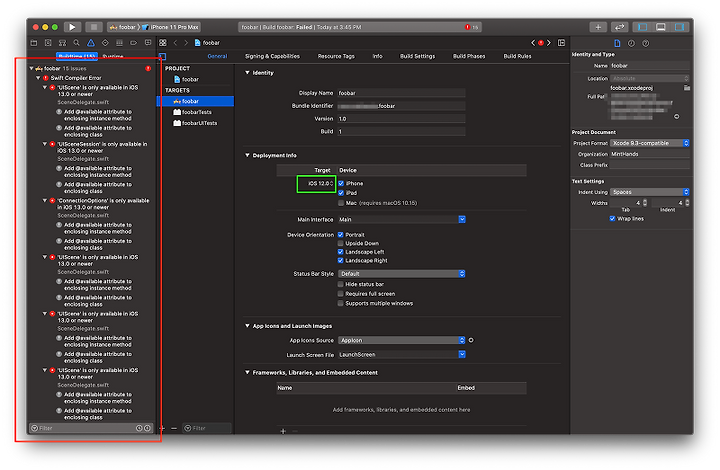
Task: Switch to Signing & Capabilities tab
Action: tap(272, 56)
